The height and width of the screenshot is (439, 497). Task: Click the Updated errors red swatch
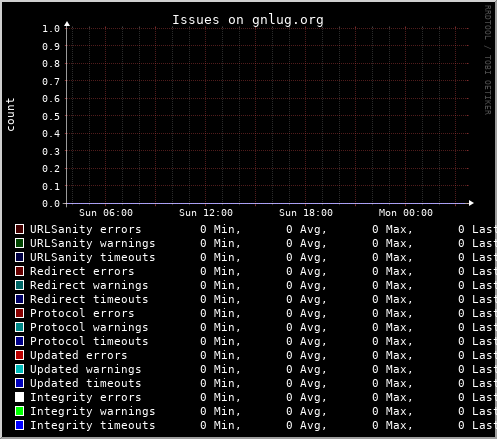[19, 355]
